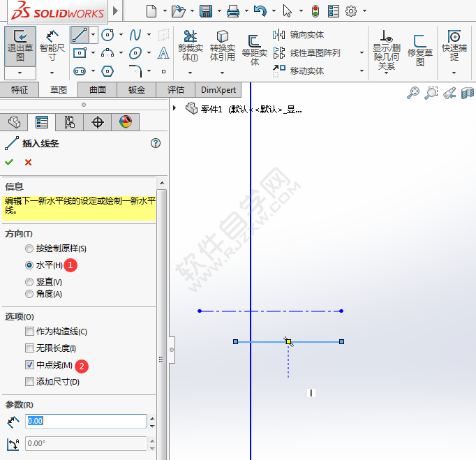The image size is (476, 460).
Task: Enable For construction (作为构造线) checkbox
Action: [29, 332]
